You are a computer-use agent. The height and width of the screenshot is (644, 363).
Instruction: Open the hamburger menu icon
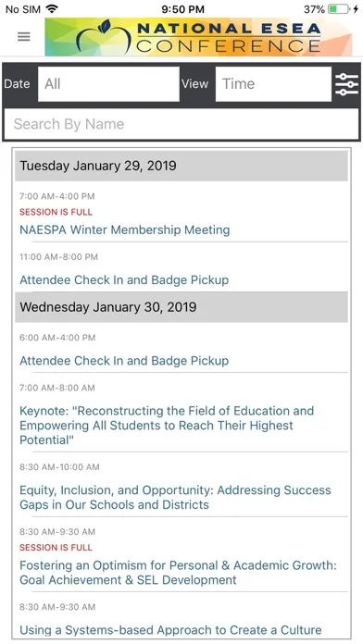[23, 37]
